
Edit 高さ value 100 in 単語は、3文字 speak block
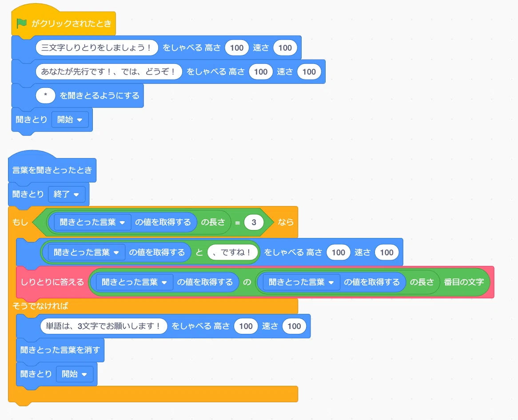246,326
